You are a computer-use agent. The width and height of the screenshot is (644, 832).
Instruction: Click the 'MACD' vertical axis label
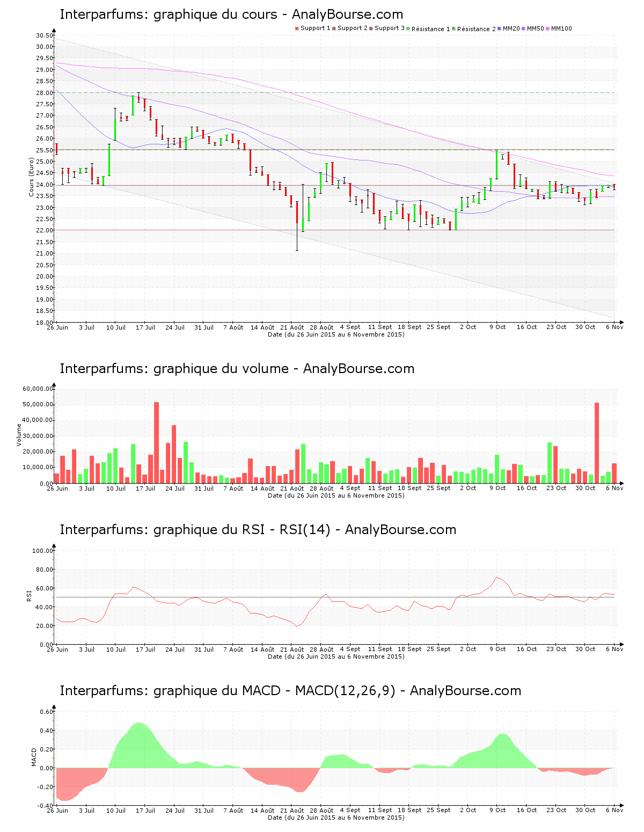point(34,757)
